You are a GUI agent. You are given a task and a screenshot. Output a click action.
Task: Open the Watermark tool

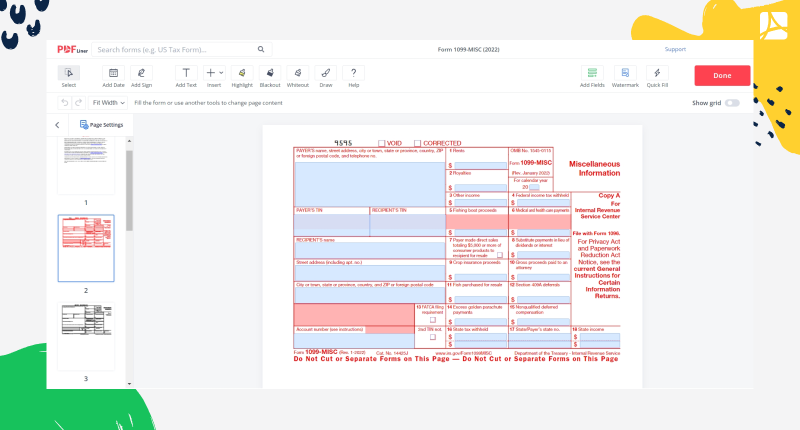point(625,77)
